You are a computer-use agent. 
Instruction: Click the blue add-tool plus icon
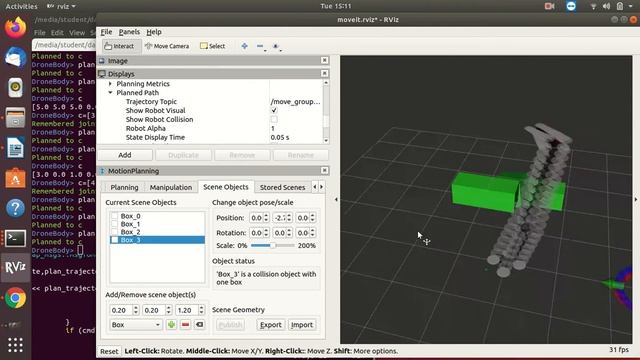[244, 46]
